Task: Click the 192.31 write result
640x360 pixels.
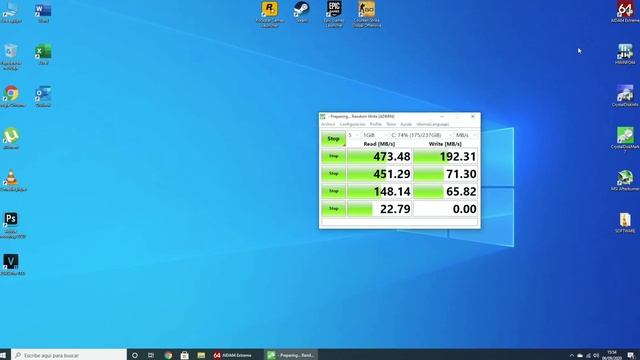Action: click(x=445, y=156)
